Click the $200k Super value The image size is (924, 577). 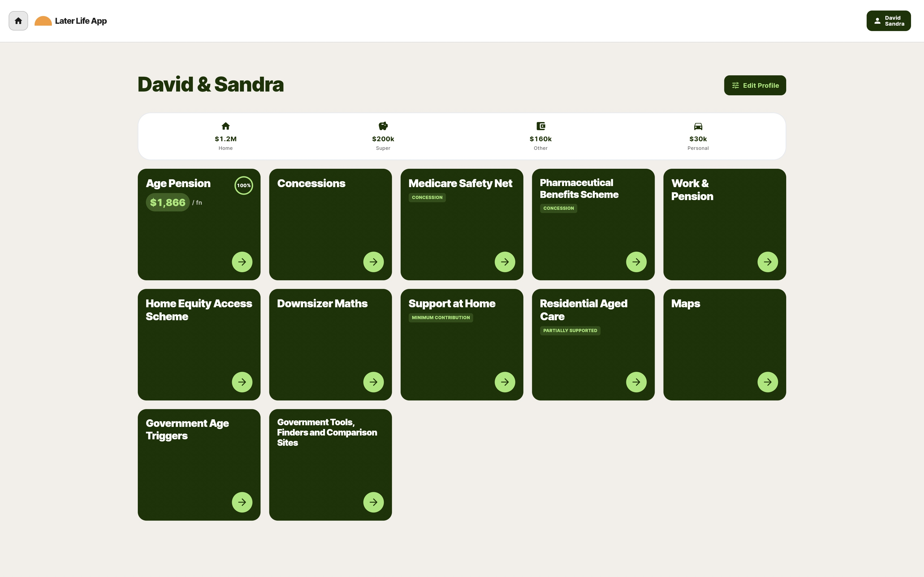383,139
